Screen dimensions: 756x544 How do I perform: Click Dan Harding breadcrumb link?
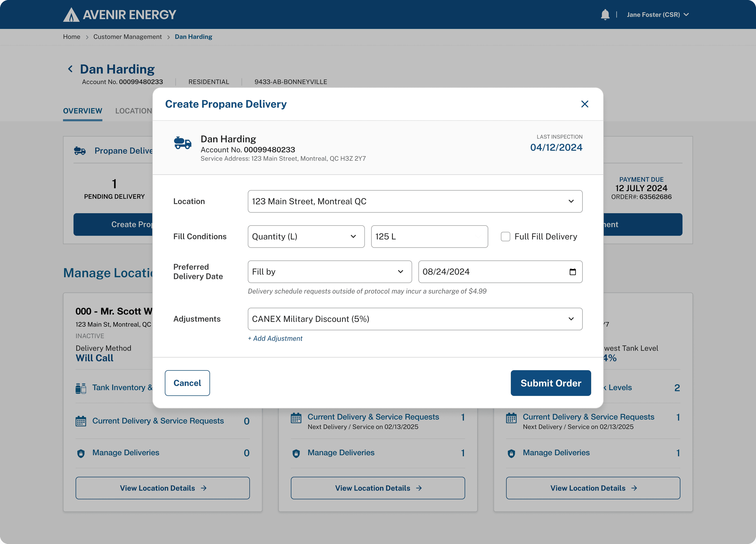click(193, 37)
